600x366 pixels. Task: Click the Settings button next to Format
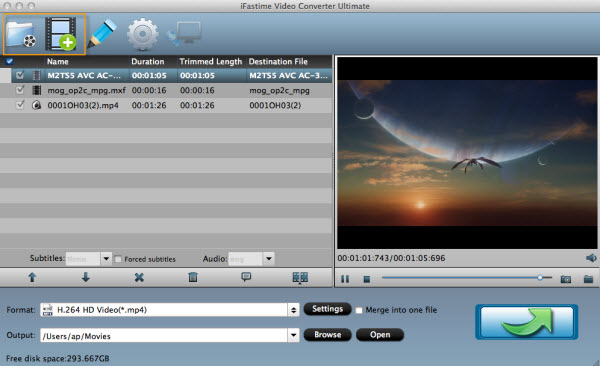tap(328, 309)
